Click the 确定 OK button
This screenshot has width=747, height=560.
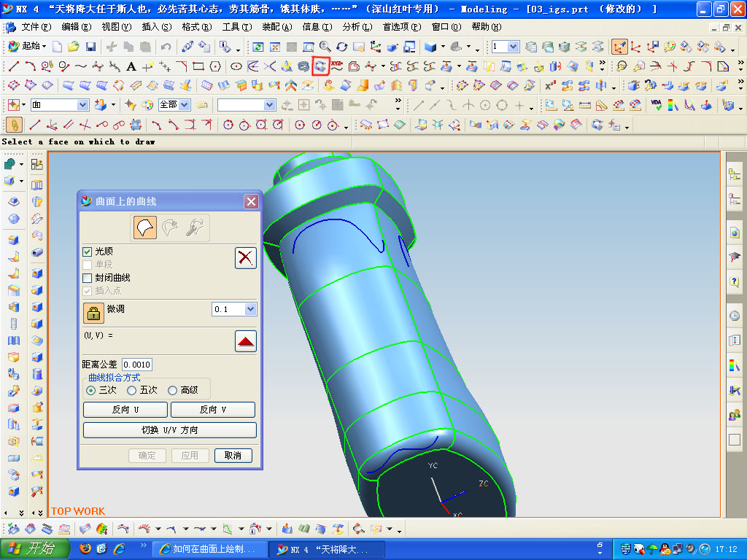click(x=147, y=456)
